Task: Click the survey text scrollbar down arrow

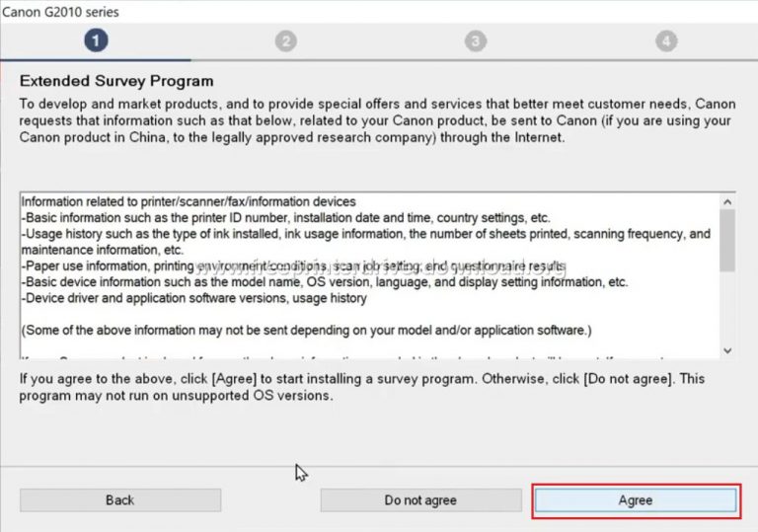Action: (727, 350)
